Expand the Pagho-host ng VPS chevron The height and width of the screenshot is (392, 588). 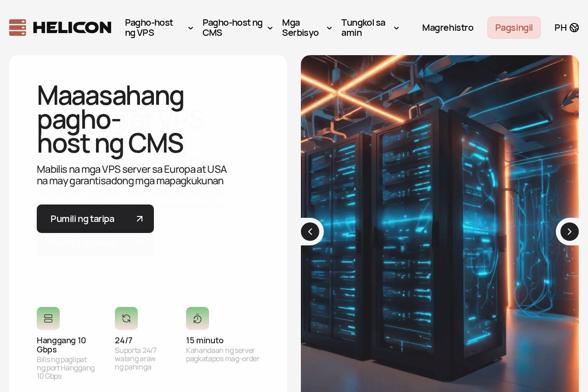tap(191, 28)
